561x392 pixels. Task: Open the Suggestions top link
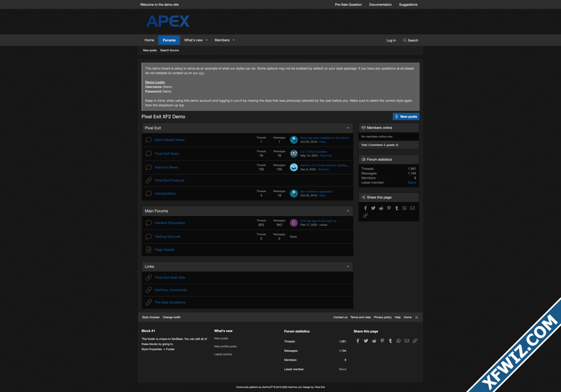click(408, 5)
